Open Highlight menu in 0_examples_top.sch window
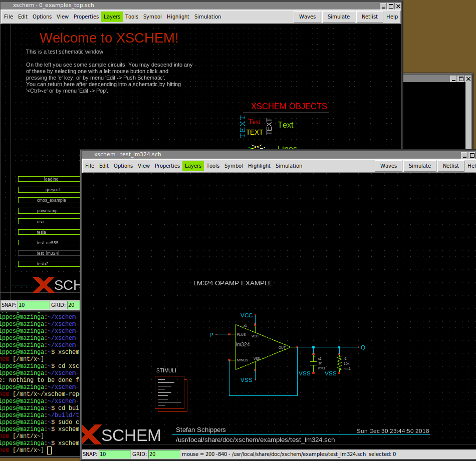Viewport: 476px width, 461px height. point(178,17)
